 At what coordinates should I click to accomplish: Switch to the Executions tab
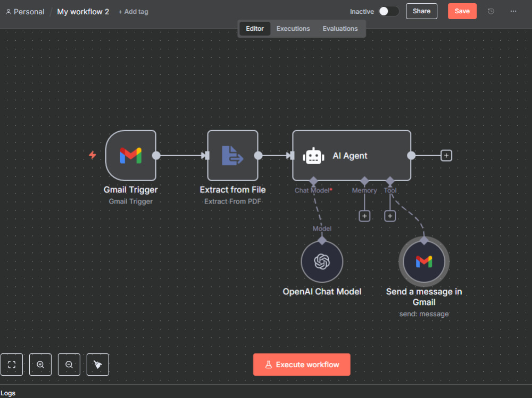tap(293, 29)
